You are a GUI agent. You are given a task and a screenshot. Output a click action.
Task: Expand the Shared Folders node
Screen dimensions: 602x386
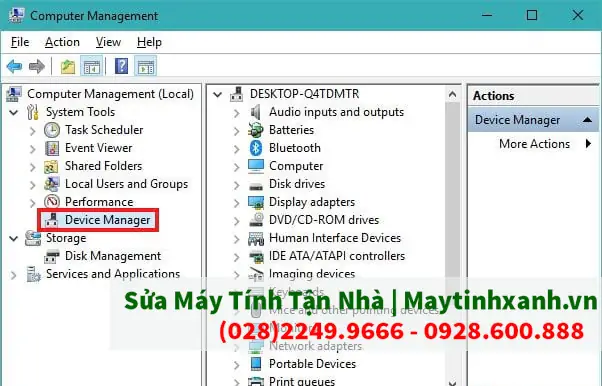[x=33, y=167]
